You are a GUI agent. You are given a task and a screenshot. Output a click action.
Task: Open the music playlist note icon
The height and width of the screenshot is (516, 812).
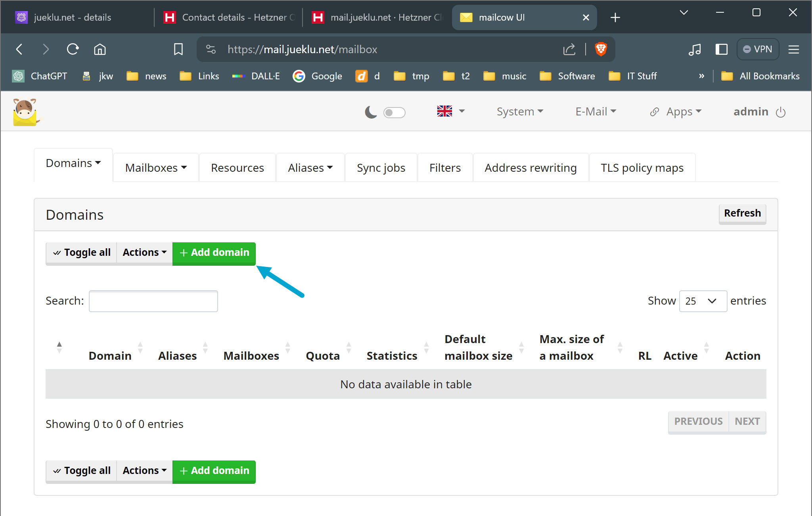695,49
